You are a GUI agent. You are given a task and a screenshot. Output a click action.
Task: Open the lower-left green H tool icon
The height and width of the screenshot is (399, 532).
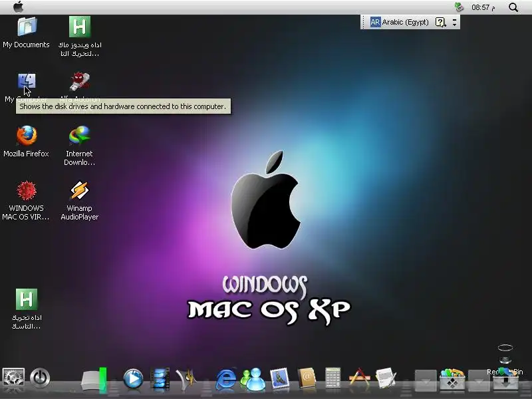[27, 299]
